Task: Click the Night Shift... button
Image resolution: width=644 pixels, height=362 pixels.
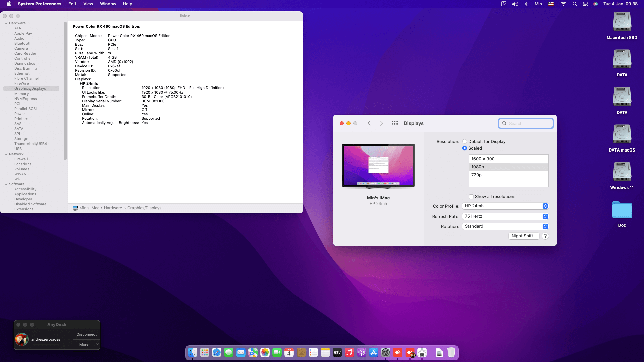Action: pos(524,236)
